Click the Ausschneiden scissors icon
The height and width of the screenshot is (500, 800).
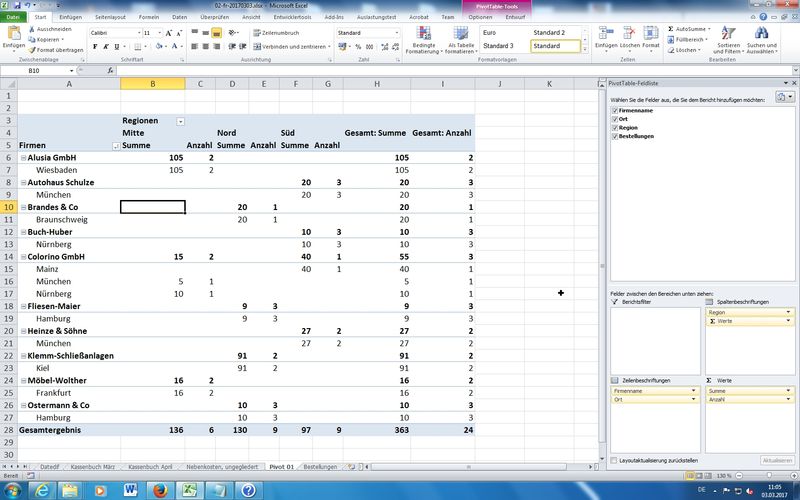31,29
